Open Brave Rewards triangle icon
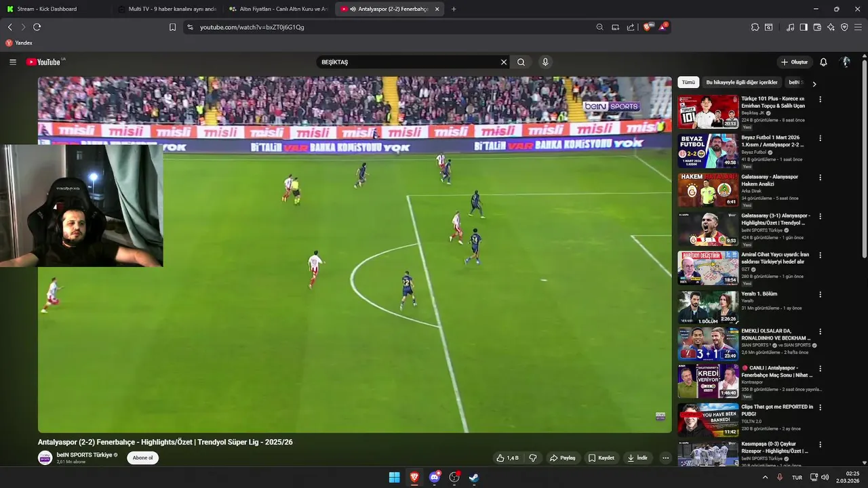868x488 pixels. pyautogui.click(x=663, y=27)
